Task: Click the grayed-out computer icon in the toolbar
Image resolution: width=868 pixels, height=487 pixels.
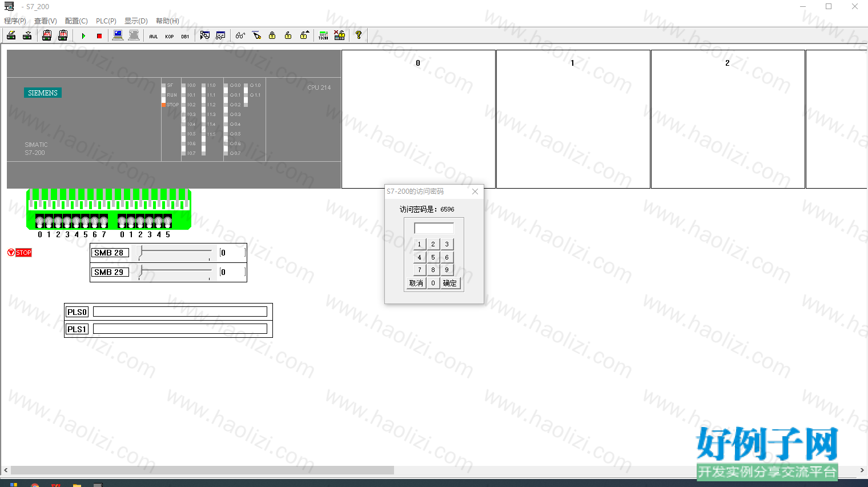Action: tap(134, 35)
